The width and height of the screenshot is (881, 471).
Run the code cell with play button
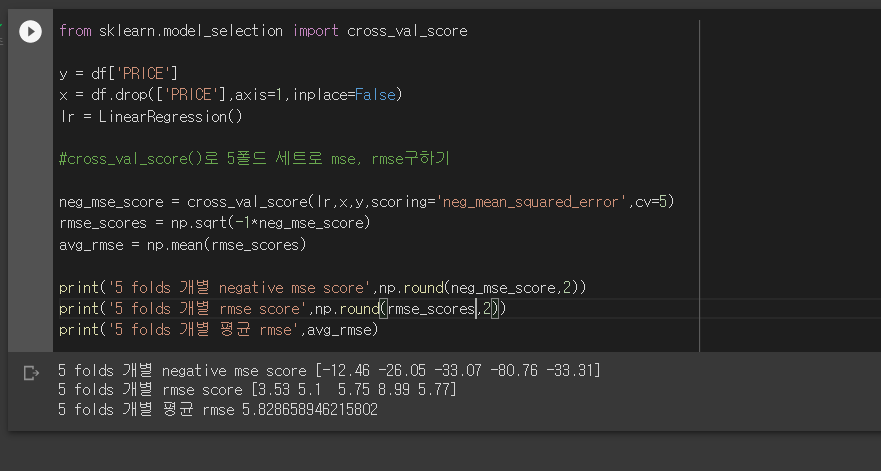tap(30, 31)
